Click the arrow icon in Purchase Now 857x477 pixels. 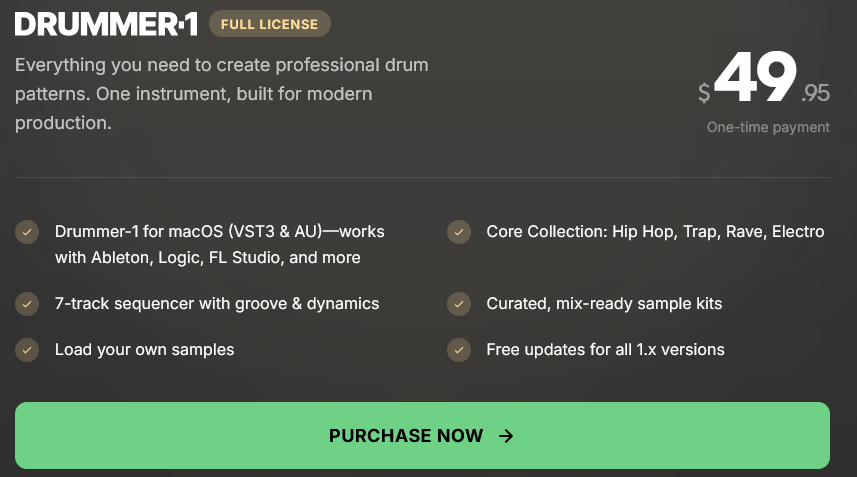point(506,436)
